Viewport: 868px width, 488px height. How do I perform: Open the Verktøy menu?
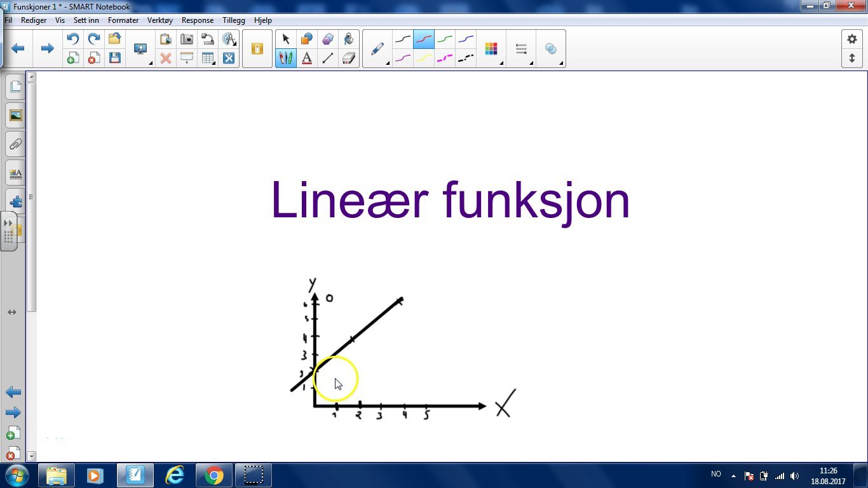(160, 20)
